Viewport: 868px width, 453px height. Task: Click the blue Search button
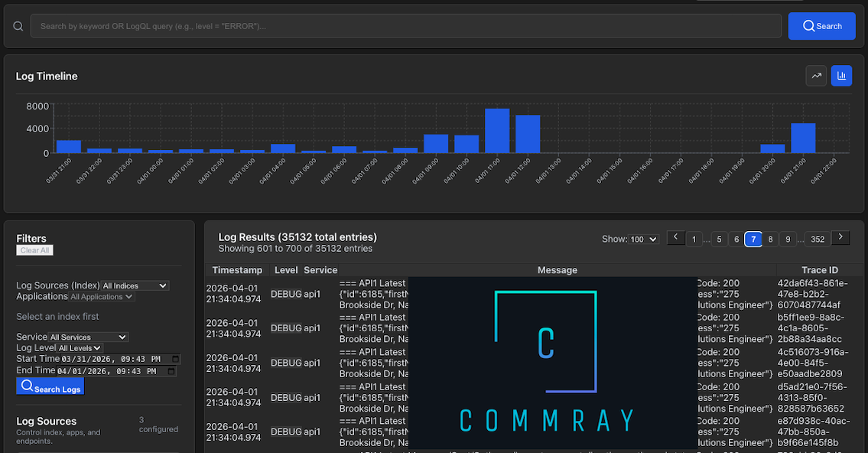point(821,26)
